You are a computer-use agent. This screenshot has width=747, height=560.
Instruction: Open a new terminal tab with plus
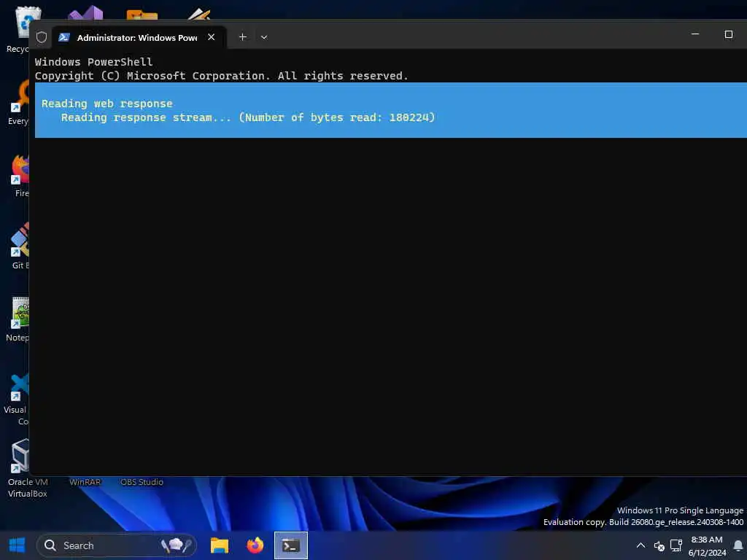point(242,37)
